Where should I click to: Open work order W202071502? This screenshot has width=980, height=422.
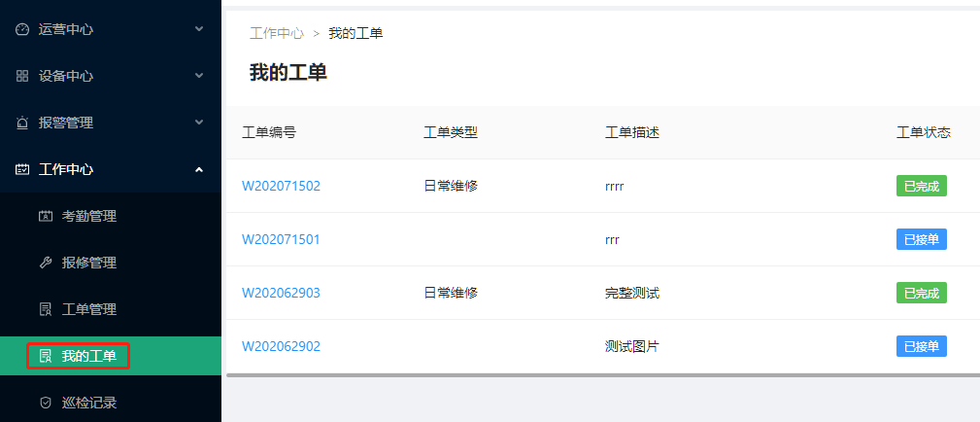[281, 186]
